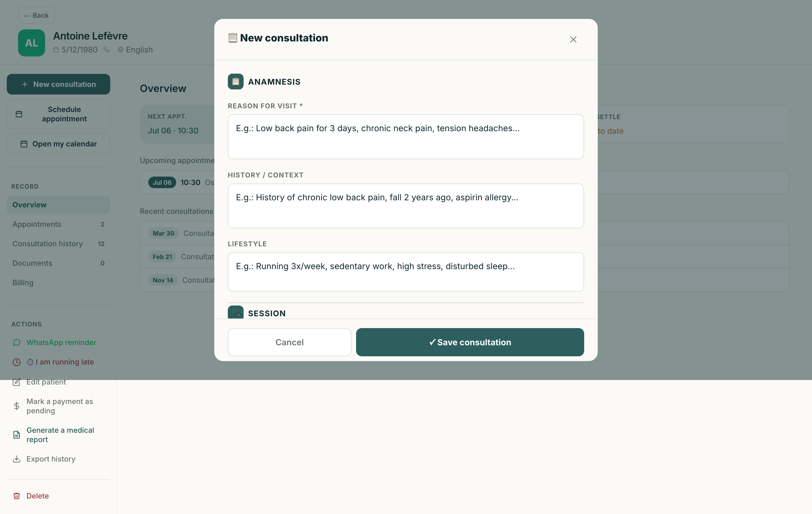The height and width of the screenshot is (514, 812).
Task: Click the clipboard icon beside New consultation title
Action: (x=232, y=38)
